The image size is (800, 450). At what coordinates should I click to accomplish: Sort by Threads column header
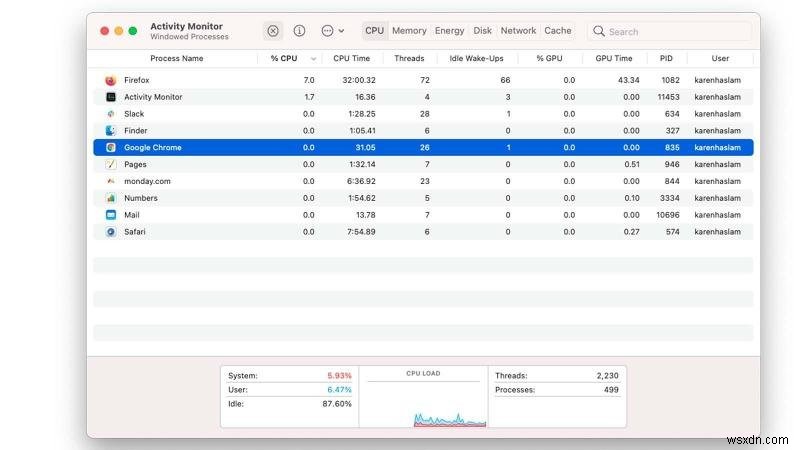tap(409, 58)
